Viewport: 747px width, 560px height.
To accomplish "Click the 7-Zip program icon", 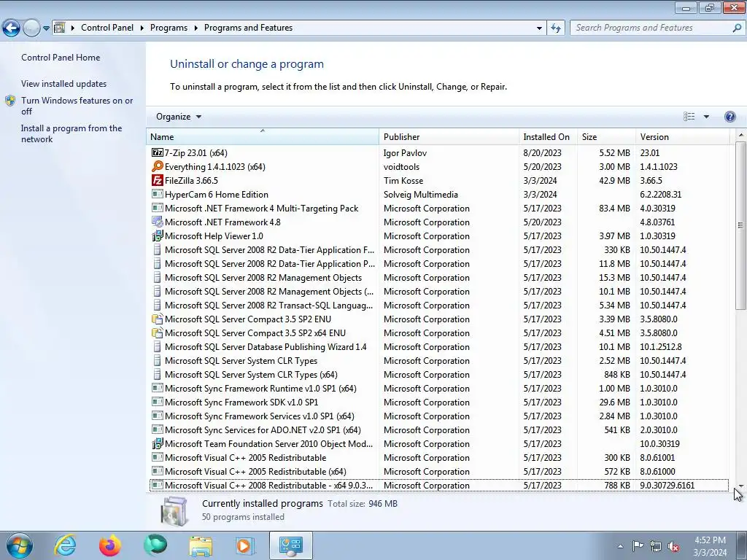I will click(x=158, y=153).
